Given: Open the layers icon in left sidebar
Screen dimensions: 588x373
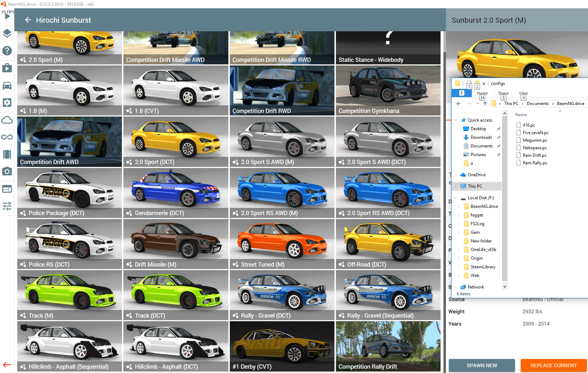Looking at the screenshot, I should [x=7, y=33].
